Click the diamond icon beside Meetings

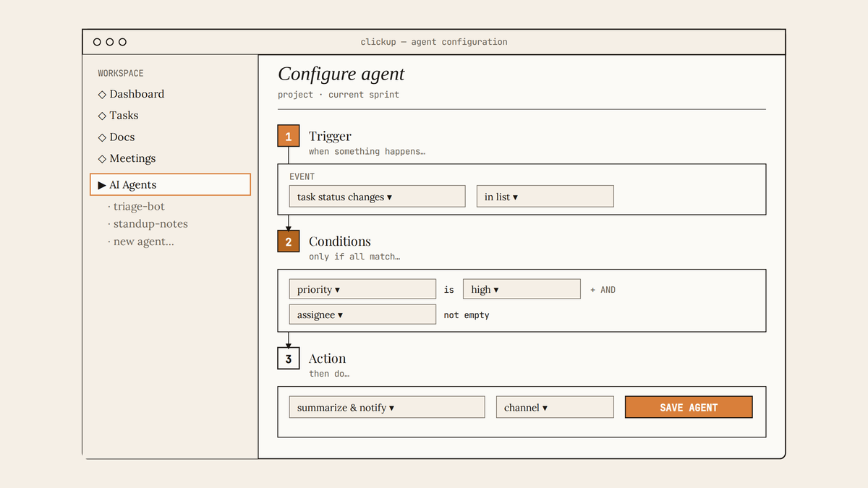click(102, 159)
